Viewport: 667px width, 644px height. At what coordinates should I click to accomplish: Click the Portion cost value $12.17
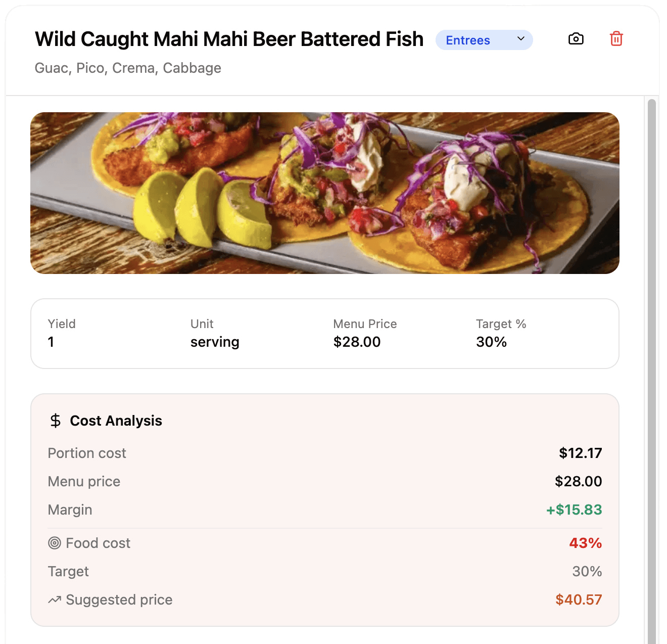coord(580,453)
